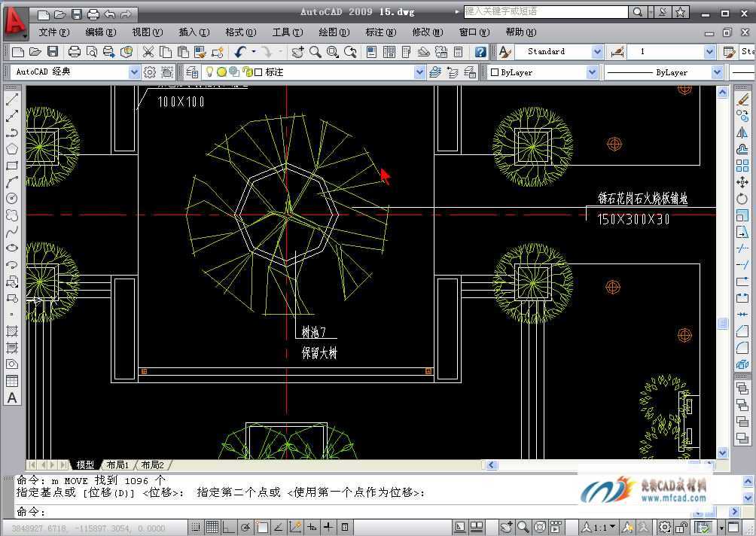The image size is (756, 536).
Task: Click the Workspace Settings gear button
Action: [150, 72]
